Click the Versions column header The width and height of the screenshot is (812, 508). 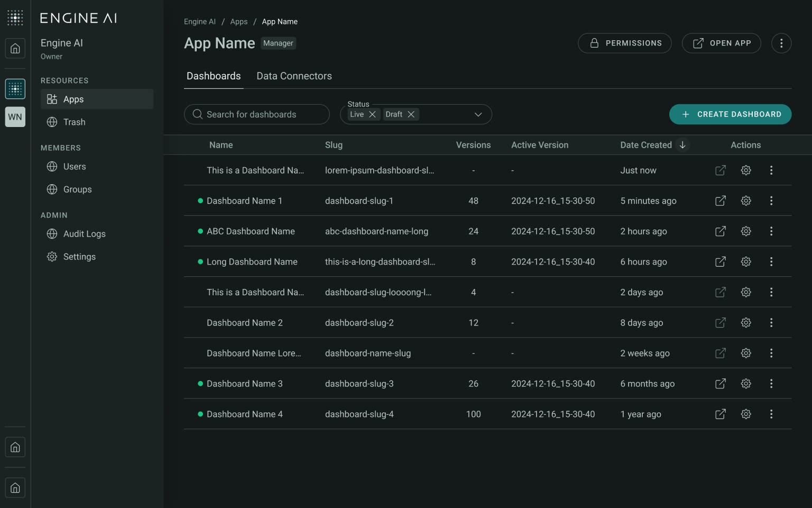(473, 145)
